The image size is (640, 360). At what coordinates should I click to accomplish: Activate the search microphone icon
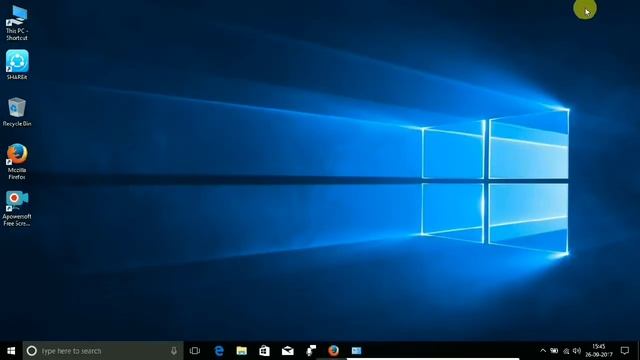coord(174,351)
